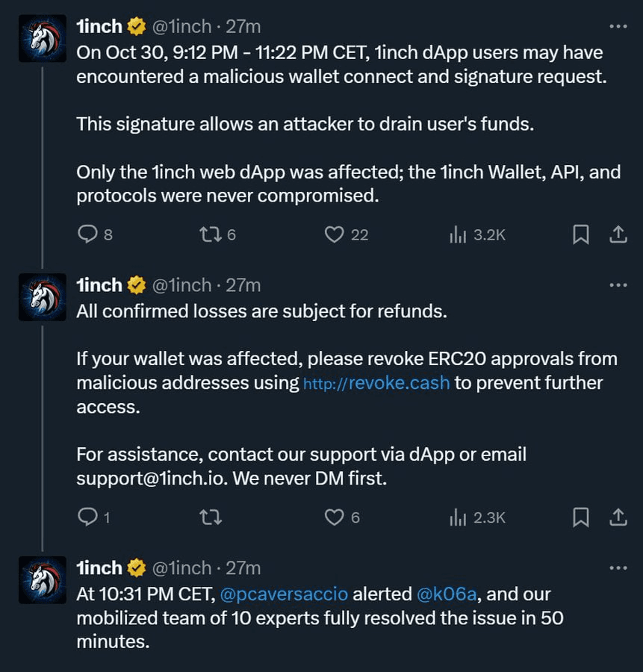Like the refunds tweet with 6 likes

[x=334, y=517]
